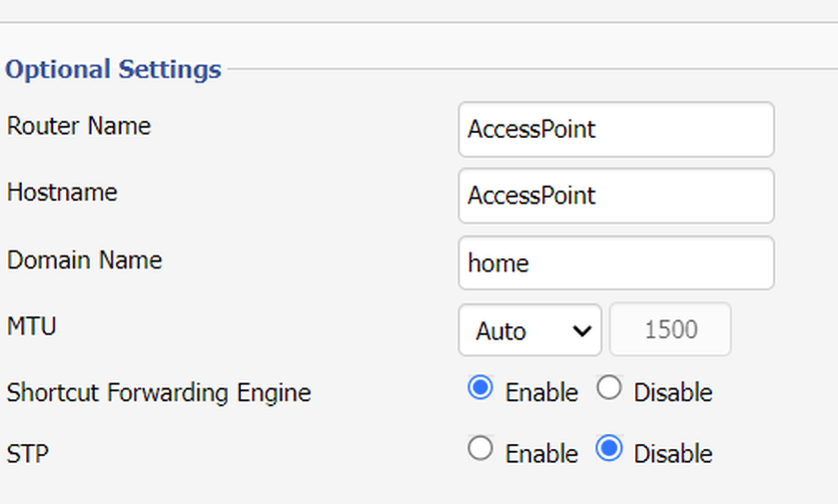Open the MTU Auto dropdown
This screenshot has height=504, width=838.
pos(530,330)
